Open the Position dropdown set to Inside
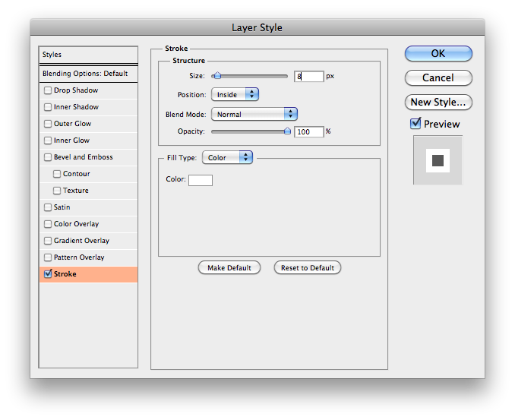The width and height of the screenshot is (515, 420). pos(235,95)
